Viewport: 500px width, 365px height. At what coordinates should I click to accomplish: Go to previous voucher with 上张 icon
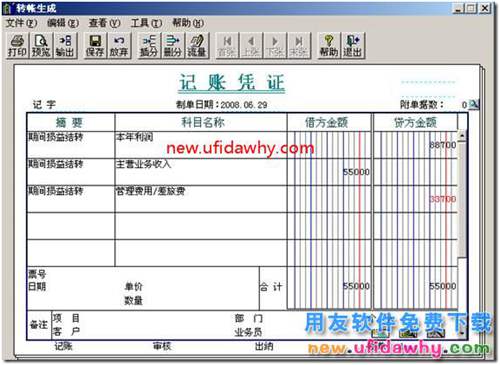coord(251,46)
